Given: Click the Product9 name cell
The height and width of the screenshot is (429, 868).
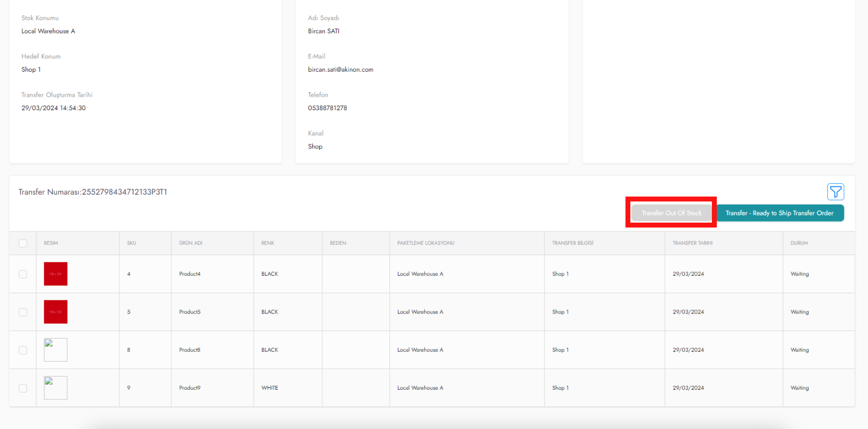Looking at the screenshot, I should [190, 388].
